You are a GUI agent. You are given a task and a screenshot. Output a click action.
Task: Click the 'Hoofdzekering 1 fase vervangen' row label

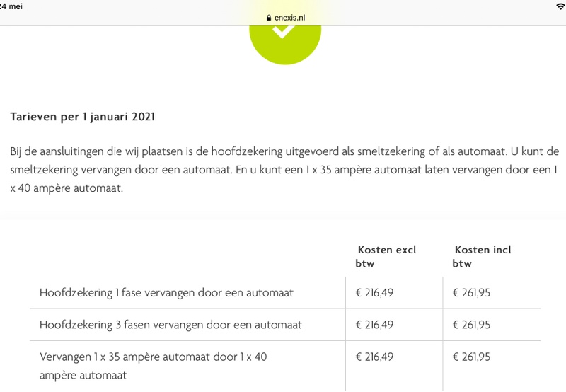pyautogui.click(x=166, y=292)
